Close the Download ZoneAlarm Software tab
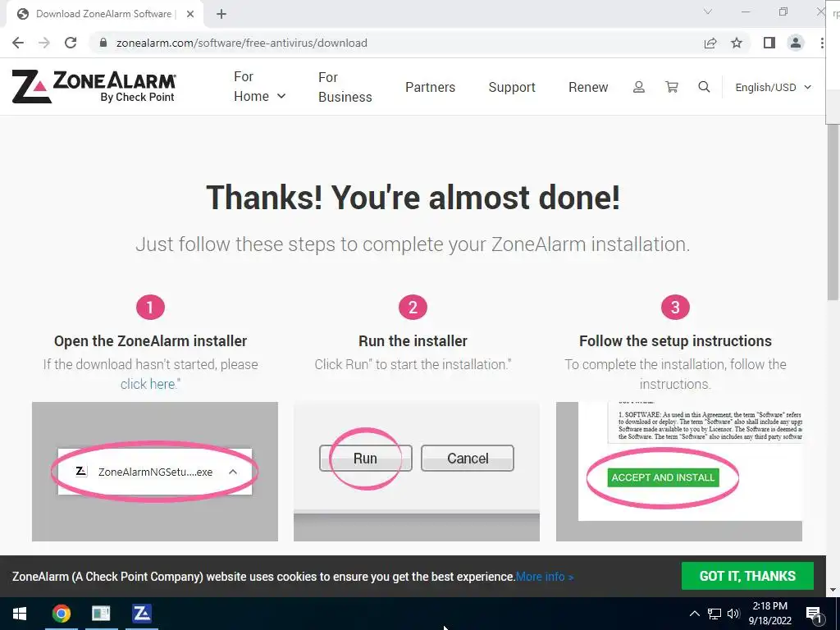 [190, 14]
